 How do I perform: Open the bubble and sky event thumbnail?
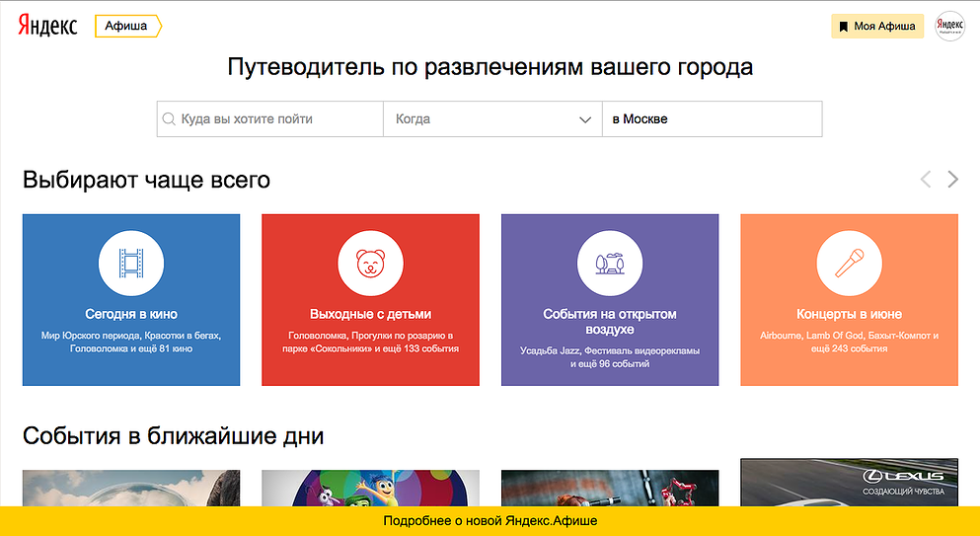click(x=131, y=489)
